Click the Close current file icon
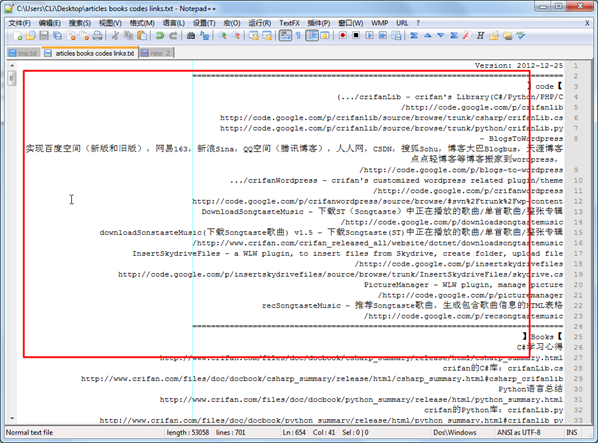The width and height of the screenshot is (598, 443). pyautogui.click(x=71, y=36)
